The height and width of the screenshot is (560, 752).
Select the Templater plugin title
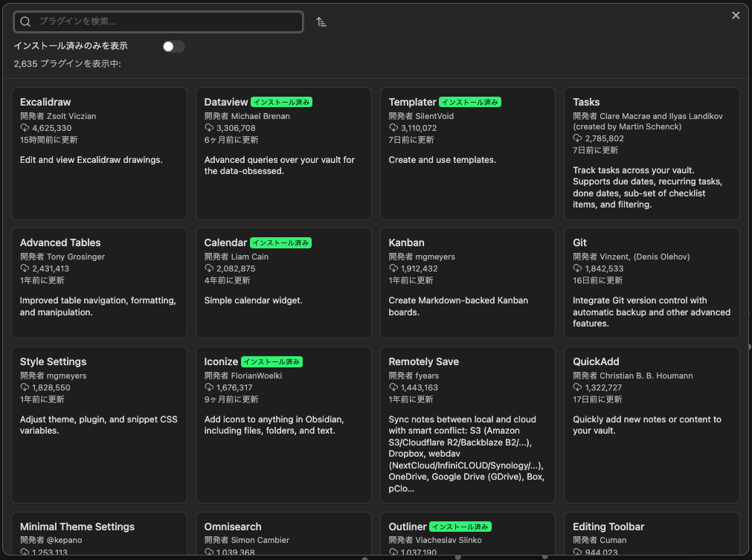tap(412, 102)
